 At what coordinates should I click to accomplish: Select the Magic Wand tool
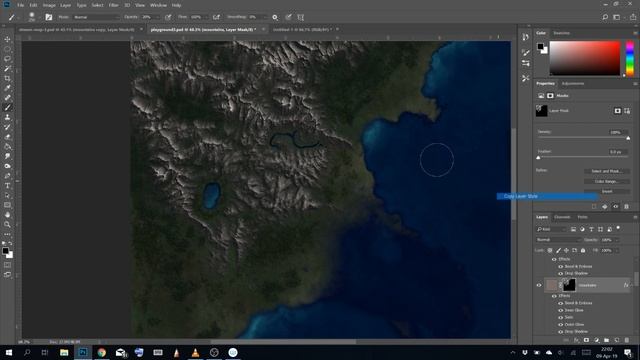7,69
